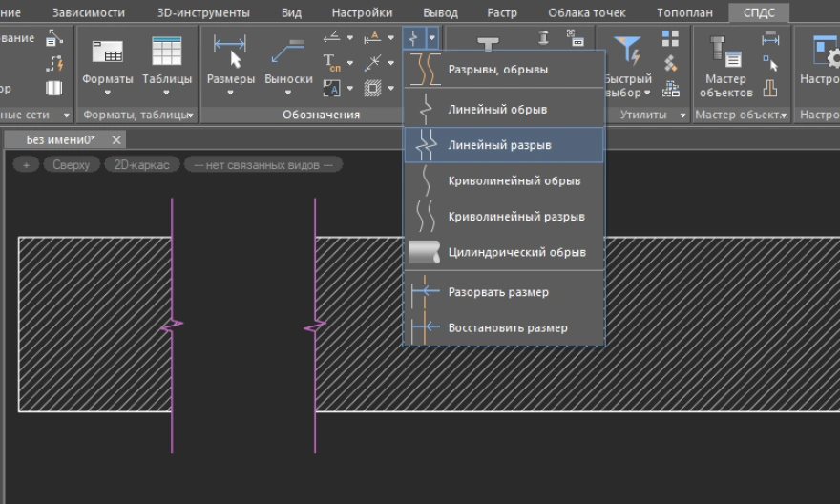Image resolution: width=840 pixels, height=504 pixels.
Task: Activate the Цилиндрический обрыв tool
Action: pyautogui.click(x=515, y=253)
